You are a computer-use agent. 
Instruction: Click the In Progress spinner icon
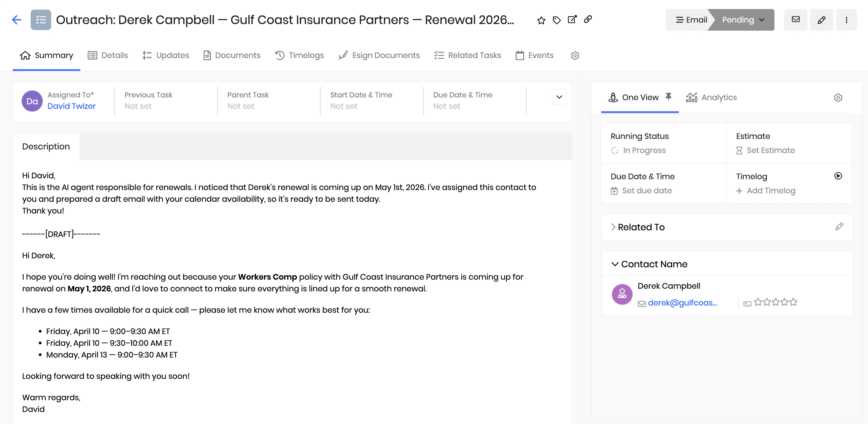point(615,151)
